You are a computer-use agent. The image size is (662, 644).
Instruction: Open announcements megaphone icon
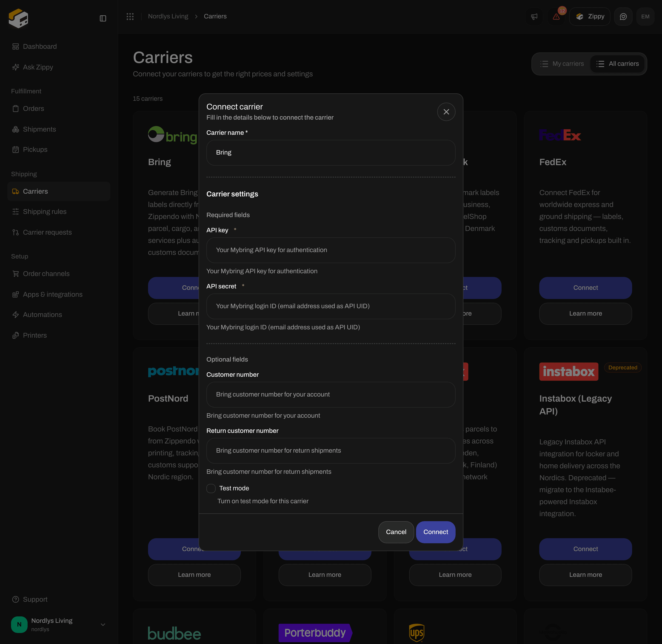pos(534,16)
